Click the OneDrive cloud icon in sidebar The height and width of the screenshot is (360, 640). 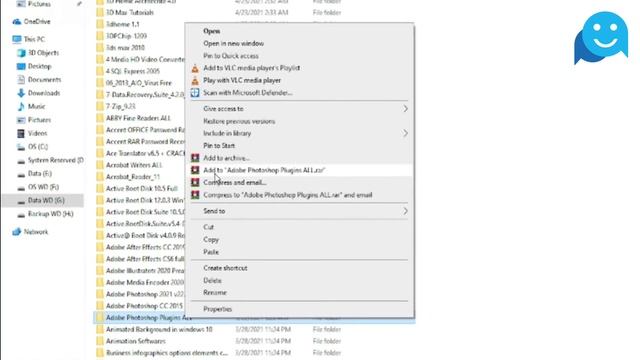17,22
